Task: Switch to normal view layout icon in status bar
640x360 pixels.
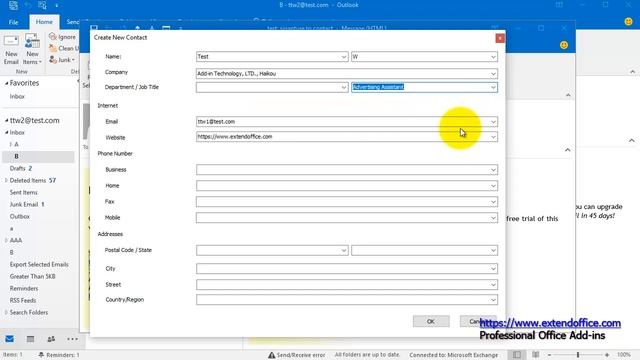Action: pyautogui.click(x=517, y=355)
